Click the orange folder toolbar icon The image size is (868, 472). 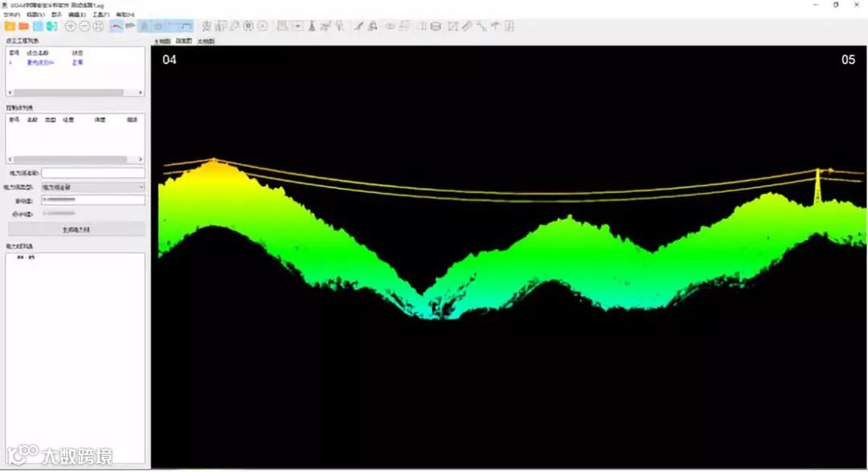tap(24, 26)
